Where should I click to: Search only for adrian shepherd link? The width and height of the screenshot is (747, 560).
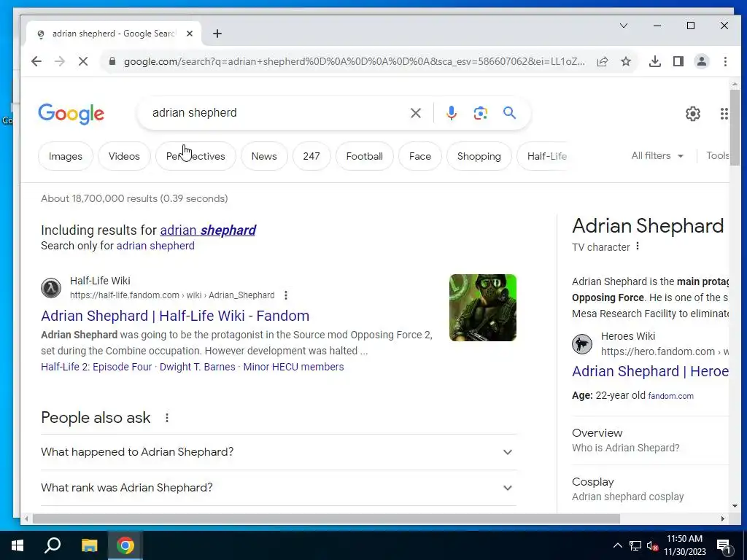[155, 246]
